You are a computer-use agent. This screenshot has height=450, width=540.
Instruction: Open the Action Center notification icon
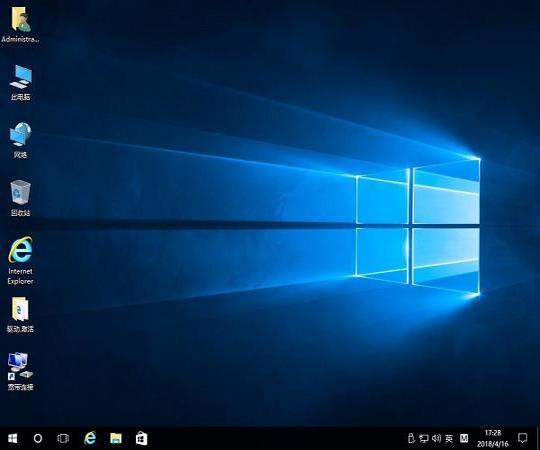522,438
